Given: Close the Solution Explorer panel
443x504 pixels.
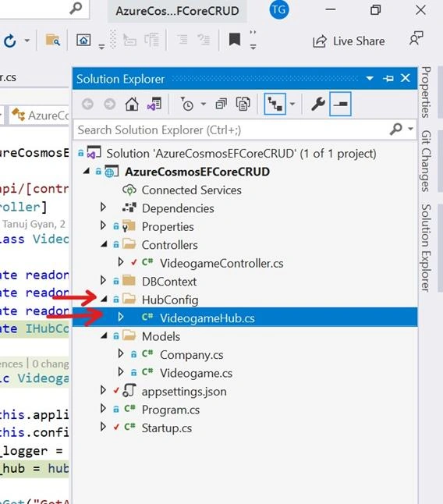Looking at the screenshot, I should coord(406,78).
